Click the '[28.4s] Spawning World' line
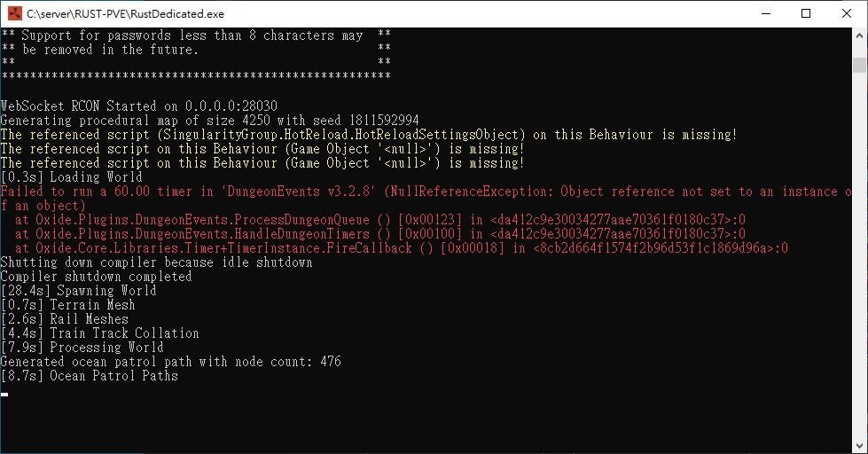Image resolution: width=868 pixels, height=454 pixels. [79, 291]
